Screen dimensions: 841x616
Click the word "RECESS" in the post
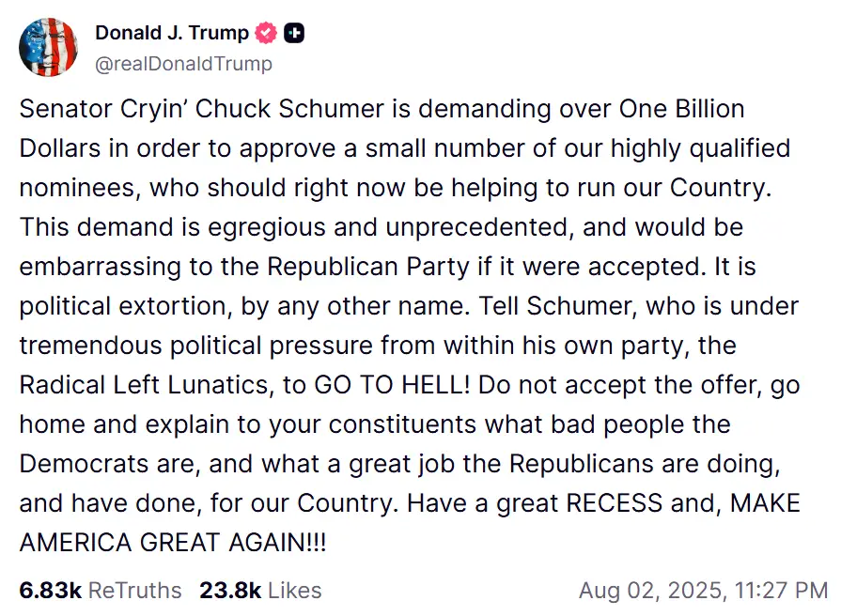point(613,502)
